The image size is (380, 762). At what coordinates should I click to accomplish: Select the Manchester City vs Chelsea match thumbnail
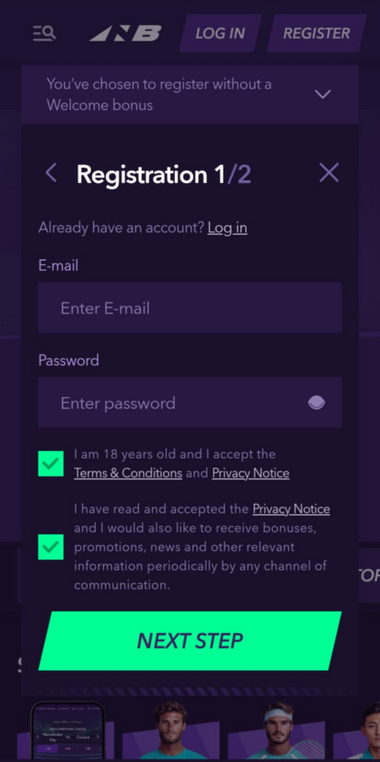coord(68,730)
